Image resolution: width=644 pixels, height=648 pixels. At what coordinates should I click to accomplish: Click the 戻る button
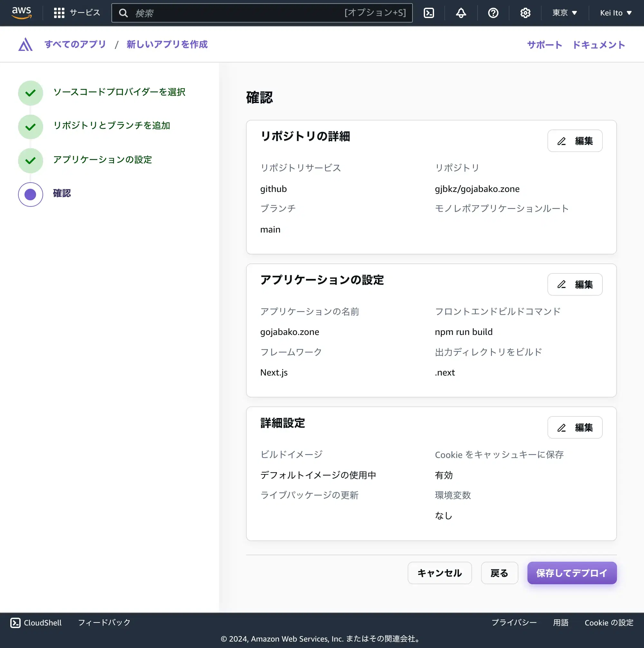click(x=499, y=573)
